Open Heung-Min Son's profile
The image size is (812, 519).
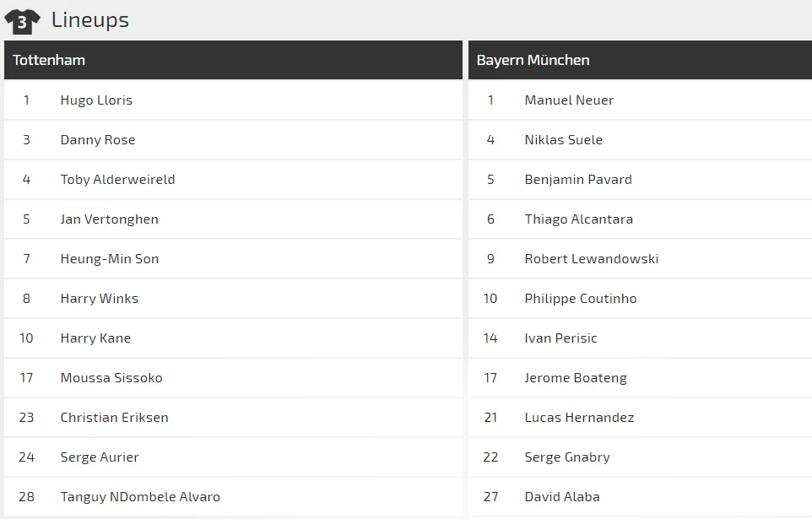(x=110, y=259)
